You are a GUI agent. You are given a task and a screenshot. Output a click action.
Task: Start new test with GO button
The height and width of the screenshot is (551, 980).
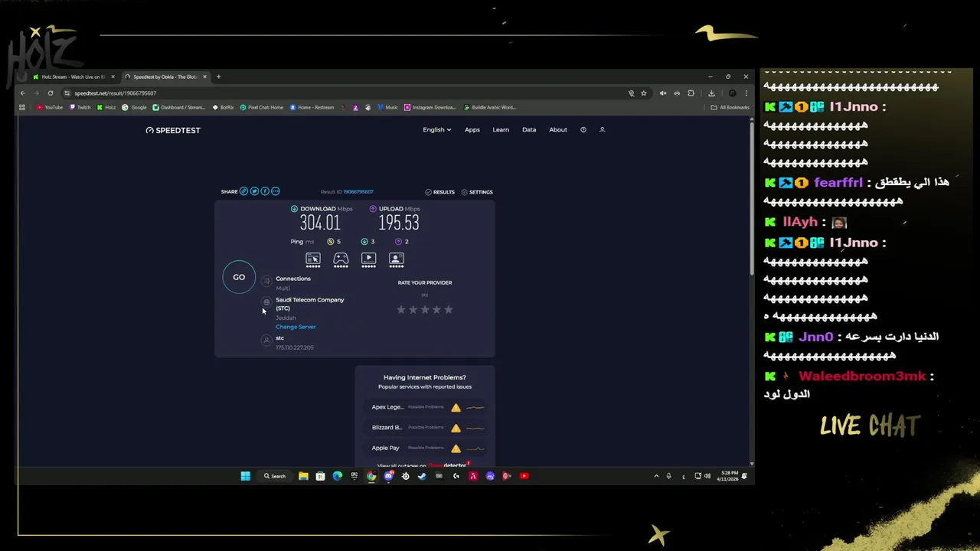[x=239, y=277]
